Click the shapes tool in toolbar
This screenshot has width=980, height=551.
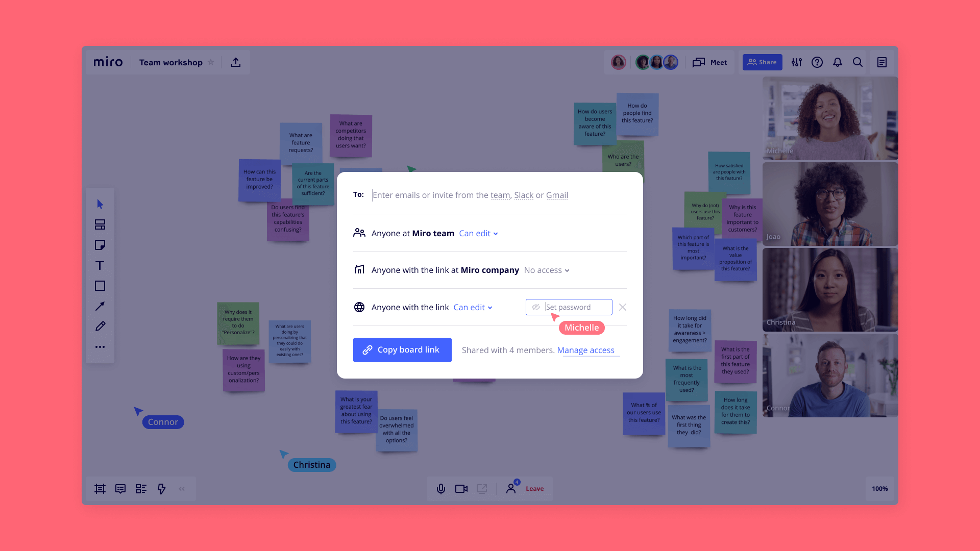[x=99, y=285]
